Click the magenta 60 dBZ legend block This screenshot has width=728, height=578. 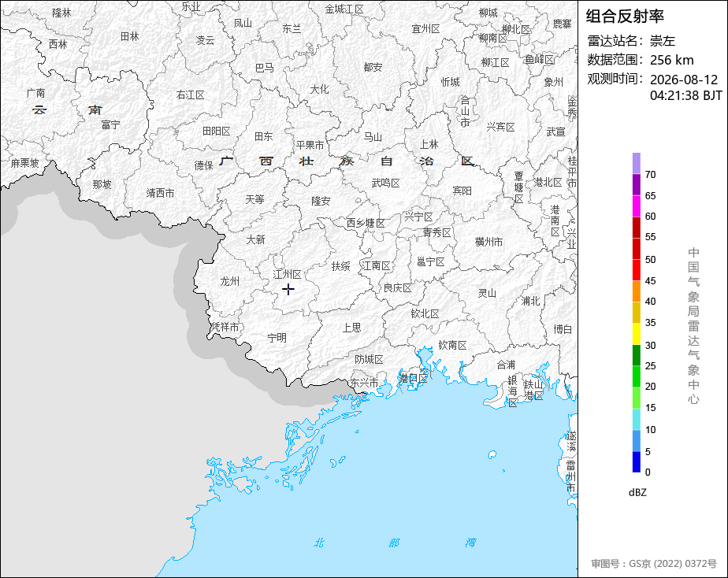click(636, 206)
